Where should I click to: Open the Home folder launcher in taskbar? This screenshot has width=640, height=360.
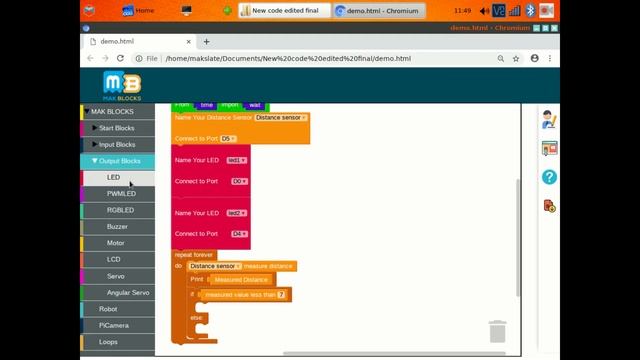coord(138,10)
